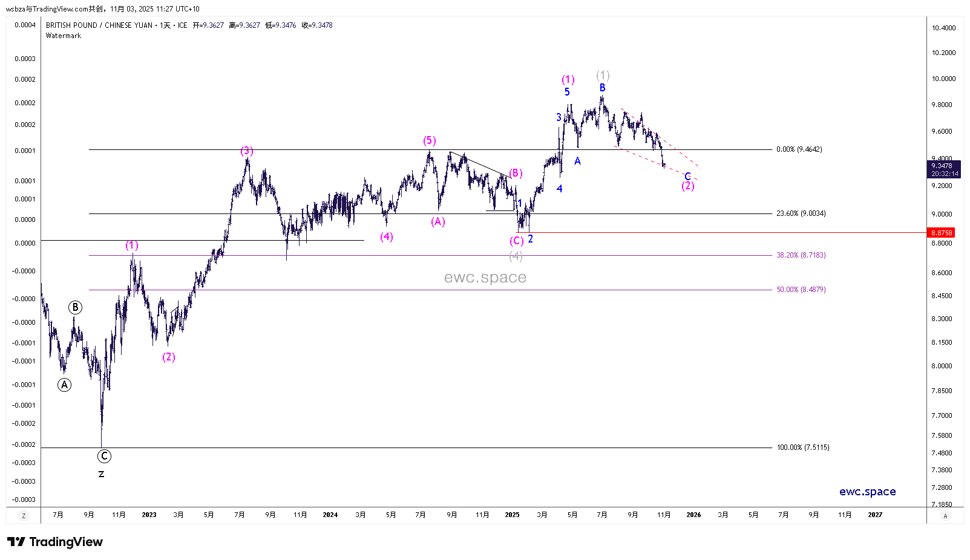Image resolution: width=970 pixels, height=560 pixels.
Task: Toggle the A auto-scale button
Action: [945, 516]
